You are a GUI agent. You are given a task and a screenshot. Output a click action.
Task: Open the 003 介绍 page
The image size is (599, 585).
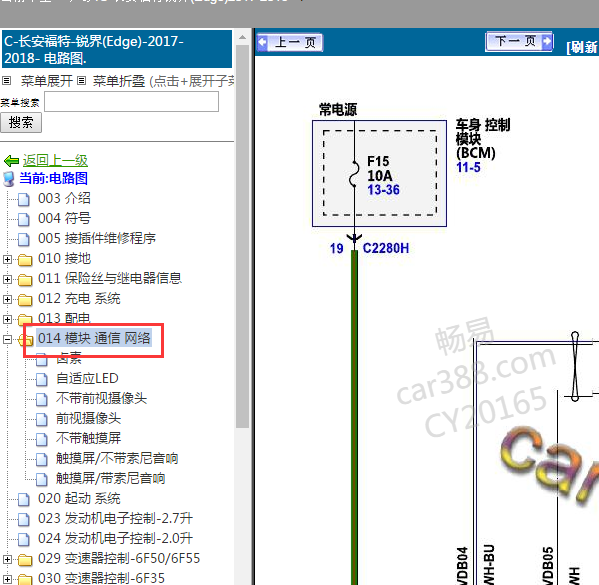pos(64,198)
